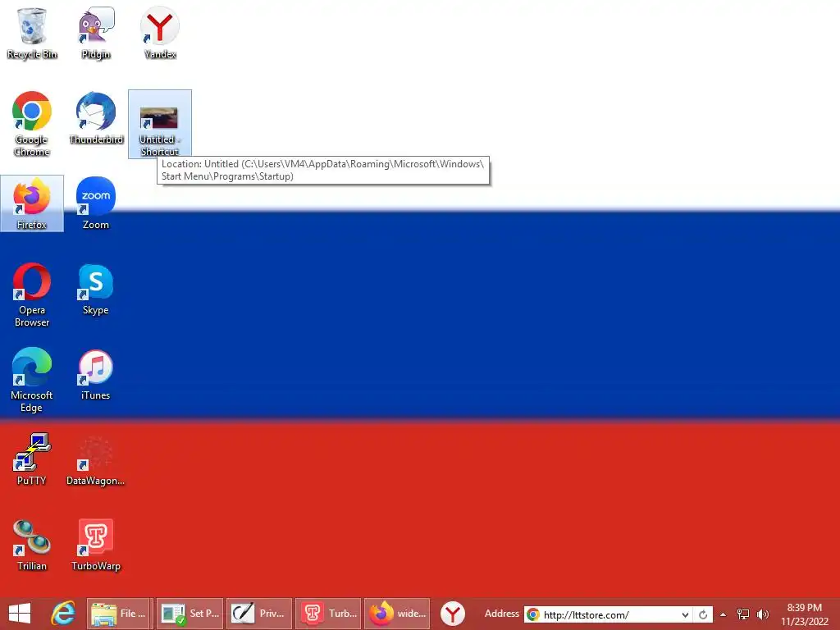The height and width of the screenshot is (630, 840).
Task: Open the iTunes desktop shortcut
Action: [x=95, y=374]
